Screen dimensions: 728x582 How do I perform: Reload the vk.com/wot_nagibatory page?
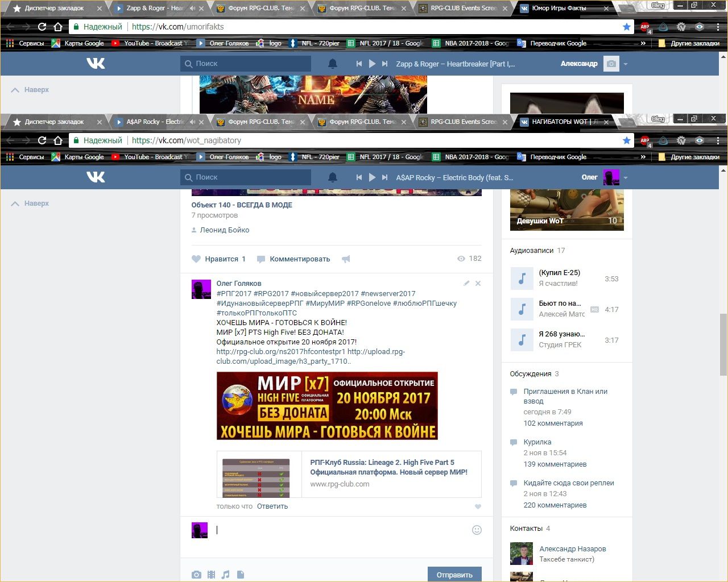pyautogui.click(x=42, y=140)
